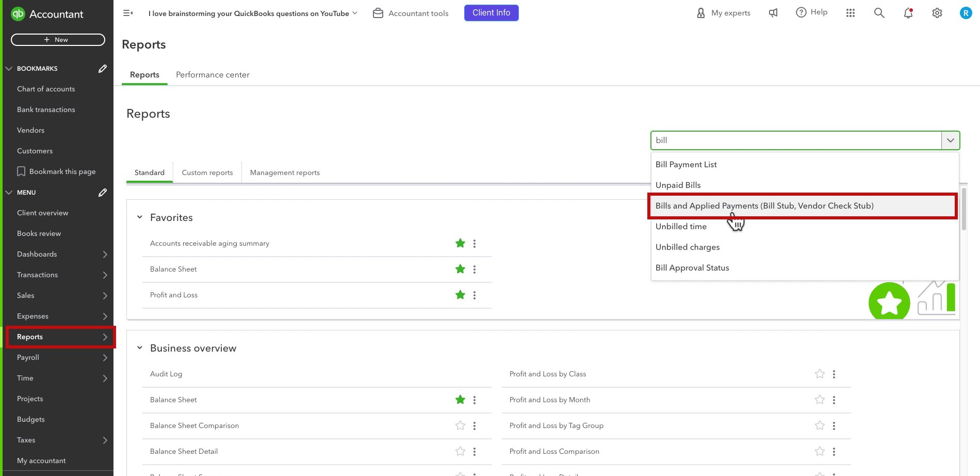This screenshot has width=980, height=476.
Task: Select the Standard reports tab
Action: point(150,172)
